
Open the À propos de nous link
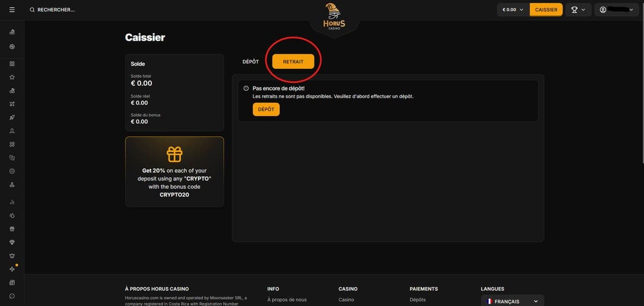[287, 300]
